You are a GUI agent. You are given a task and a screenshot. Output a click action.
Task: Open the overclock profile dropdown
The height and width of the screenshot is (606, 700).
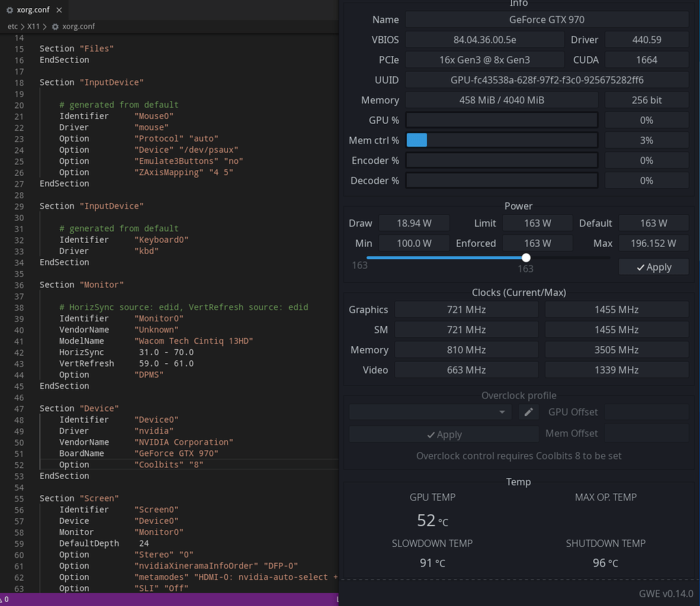(430, 412)
